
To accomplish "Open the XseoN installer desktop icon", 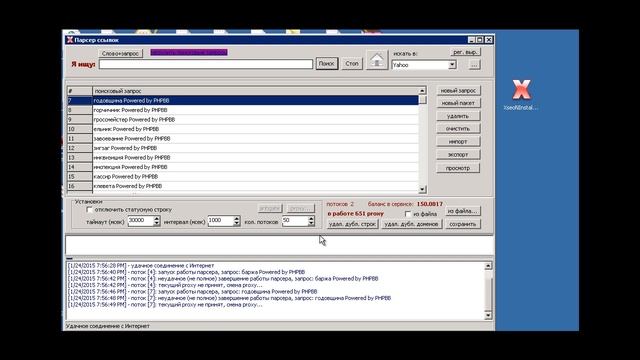I will click(521, 95).
